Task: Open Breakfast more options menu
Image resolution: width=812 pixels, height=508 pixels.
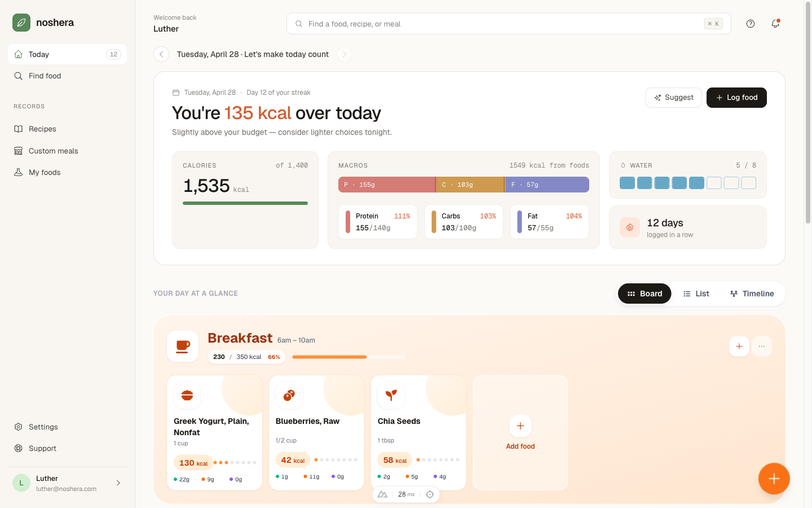Action: pos(762,347)
